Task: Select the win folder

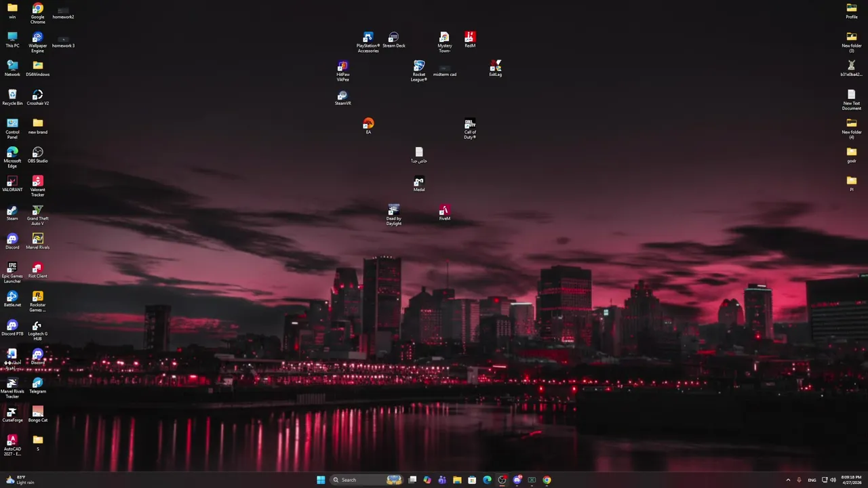Action: coord(12,11)
